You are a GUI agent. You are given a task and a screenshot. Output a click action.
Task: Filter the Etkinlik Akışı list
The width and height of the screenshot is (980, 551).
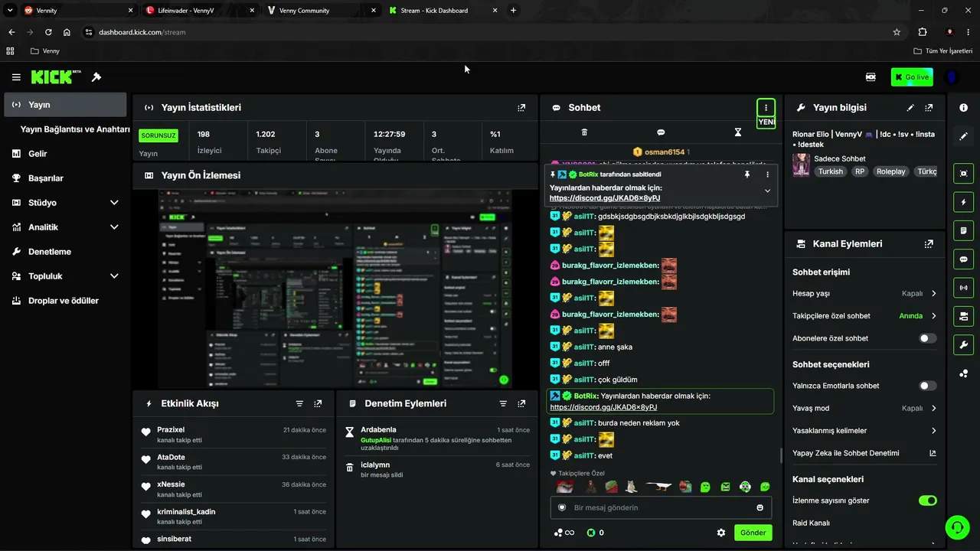[299, 403]
